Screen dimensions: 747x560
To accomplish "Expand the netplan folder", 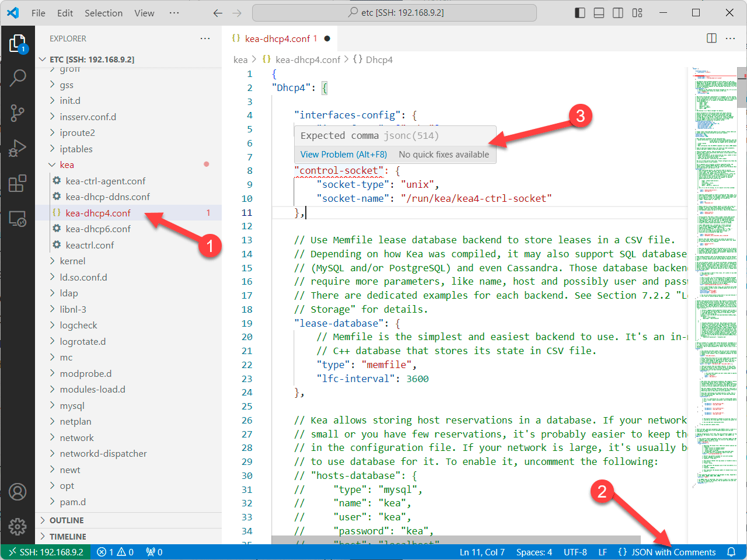I will point(75,421).
